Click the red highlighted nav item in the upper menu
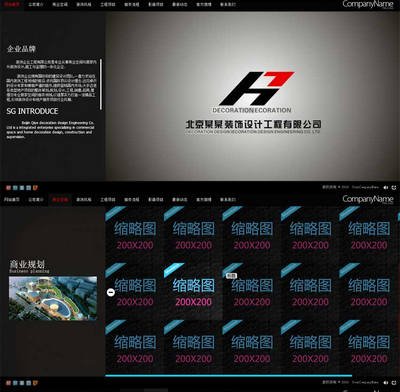400x392 pixels. 12,5
